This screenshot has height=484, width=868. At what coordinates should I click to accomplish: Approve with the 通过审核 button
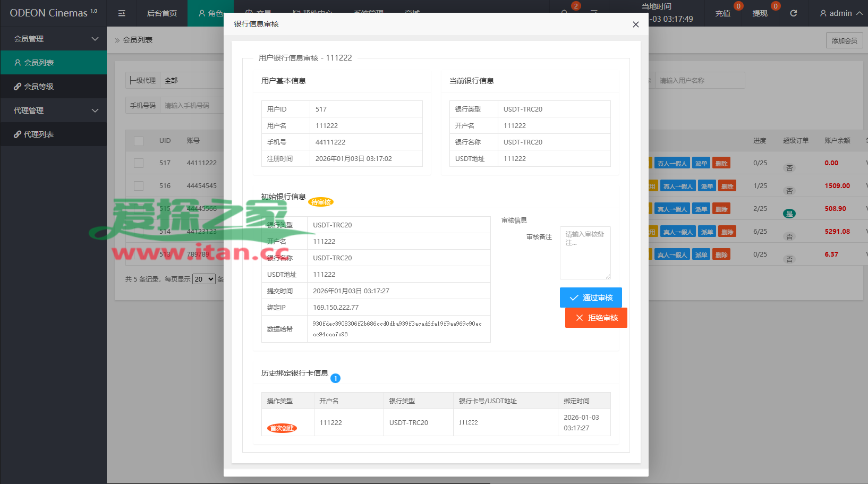[591, 298]
